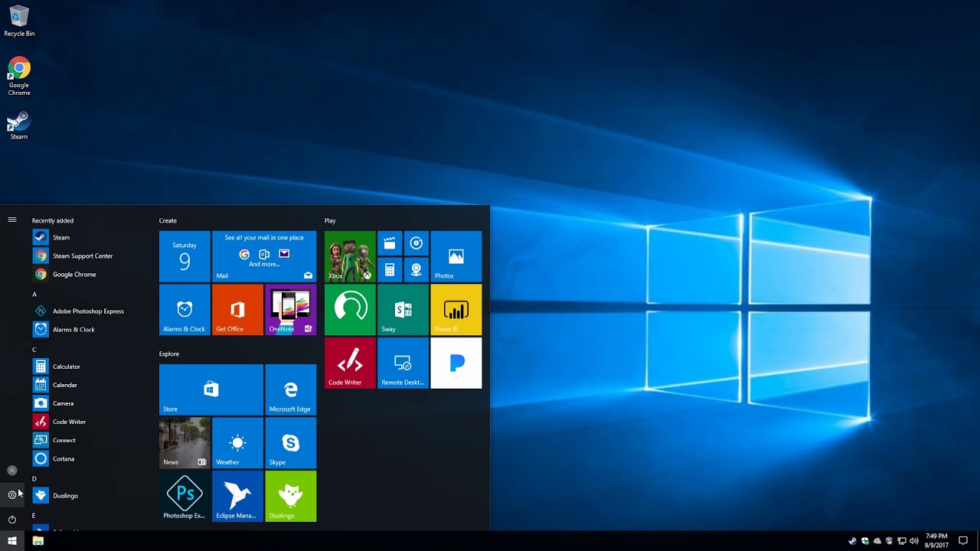Click the Windows Start button on taskbar
980x551 pixels.
[x=12, y=541]
